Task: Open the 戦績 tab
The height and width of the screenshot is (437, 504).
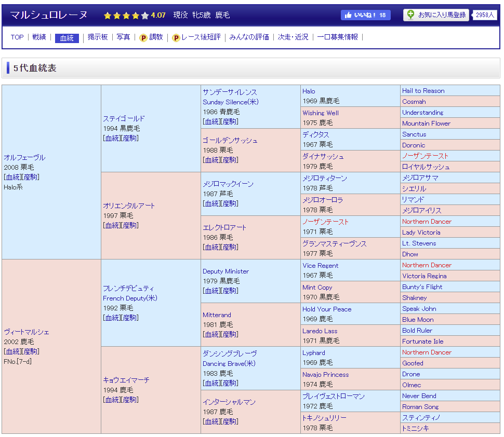Action: point(39,37)
